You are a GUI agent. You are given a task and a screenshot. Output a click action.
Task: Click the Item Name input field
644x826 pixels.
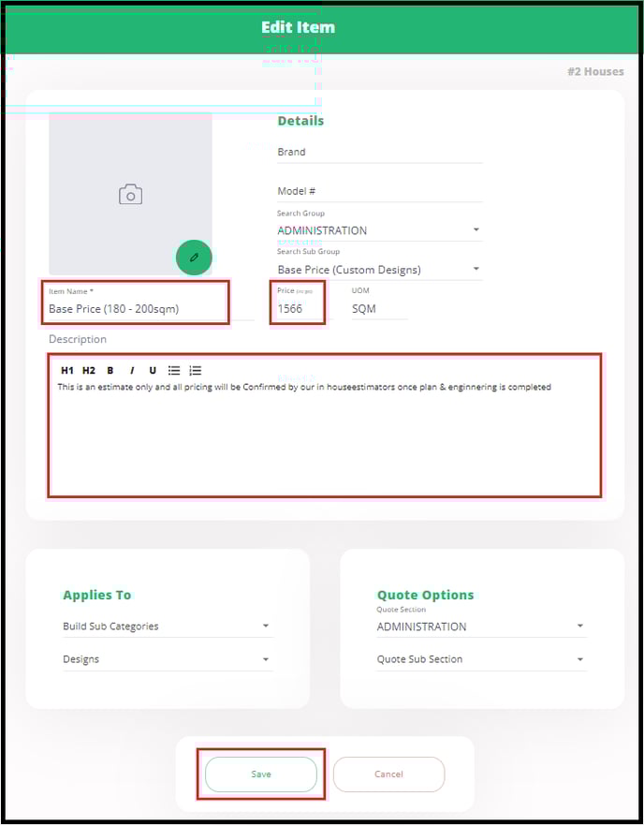(134, 309)
